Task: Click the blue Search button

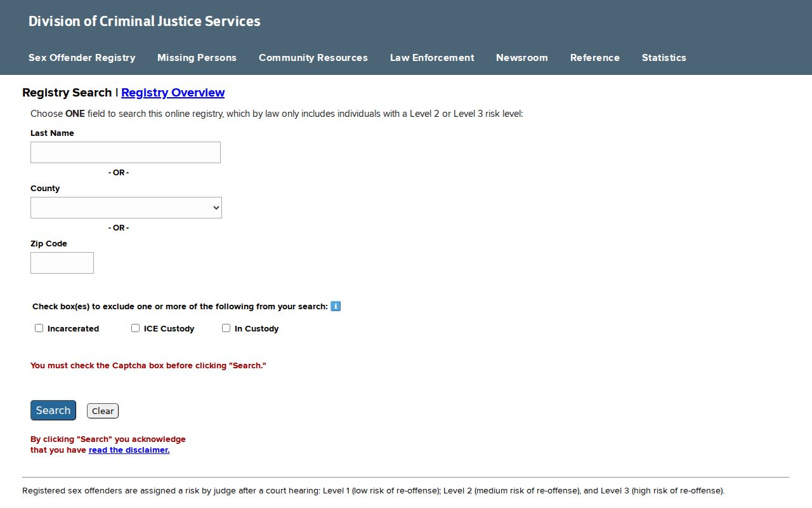Action: tap(53, 410)
